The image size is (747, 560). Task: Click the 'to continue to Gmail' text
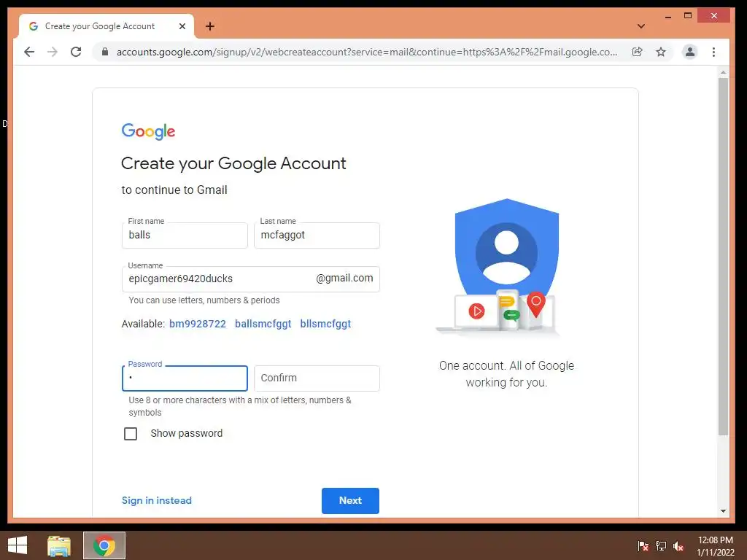click(x=174, y=190)
